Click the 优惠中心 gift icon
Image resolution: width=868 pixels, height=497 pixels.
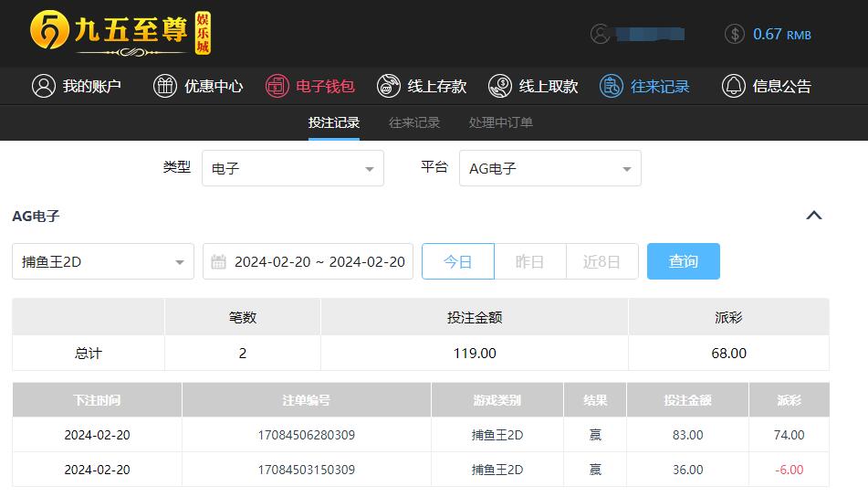pos(165,86)
